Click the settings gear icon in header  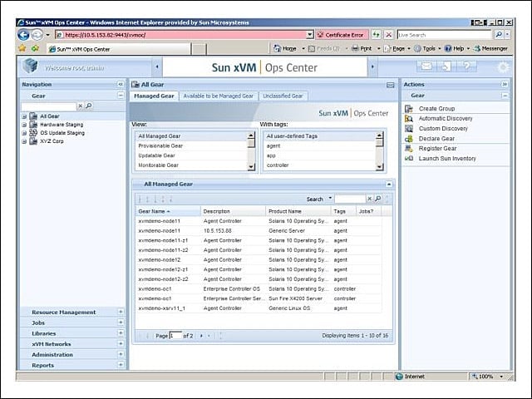[503, 67]
